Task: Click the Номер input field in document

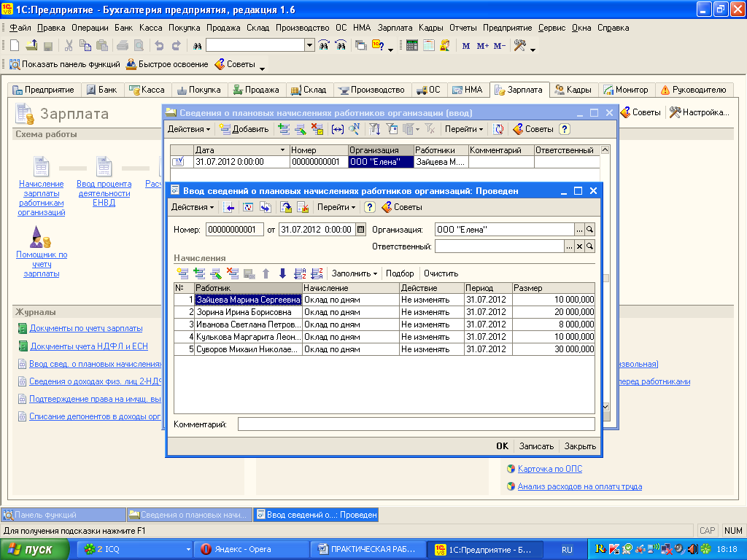Action: (234, 230)
